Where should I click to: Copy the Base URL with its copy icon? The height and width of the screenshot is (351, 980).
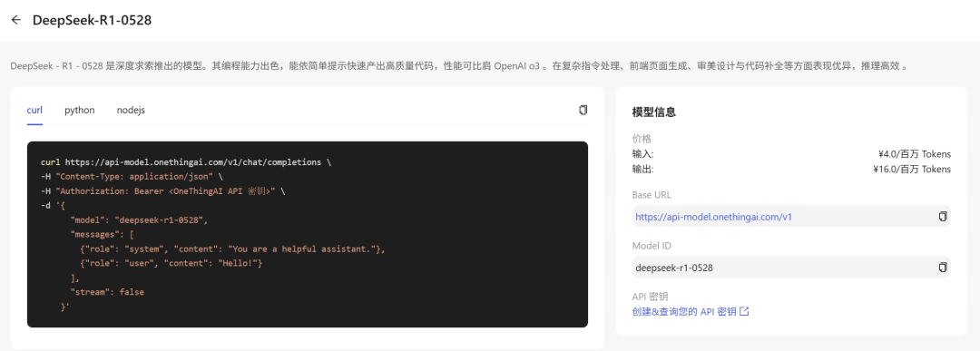[943, 217]
